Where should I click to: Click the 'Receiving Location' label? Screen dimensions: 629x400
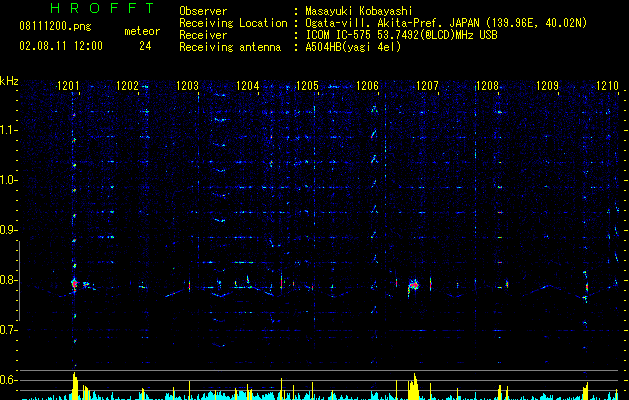[233, 23]
